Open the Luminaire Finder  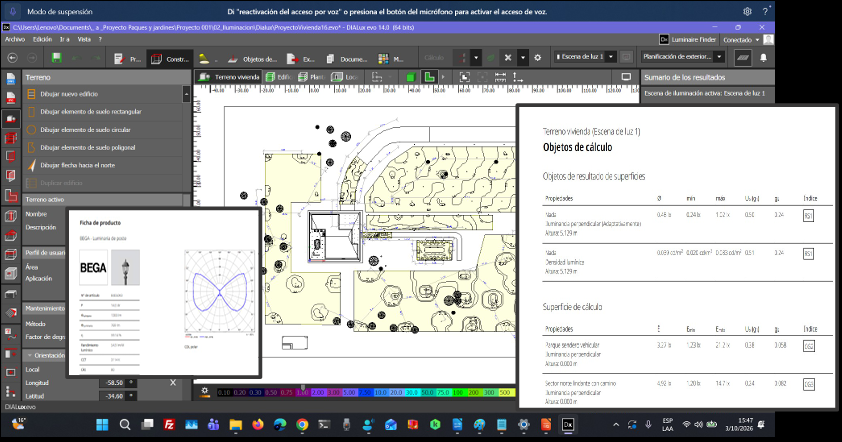(x=688, y=40)
